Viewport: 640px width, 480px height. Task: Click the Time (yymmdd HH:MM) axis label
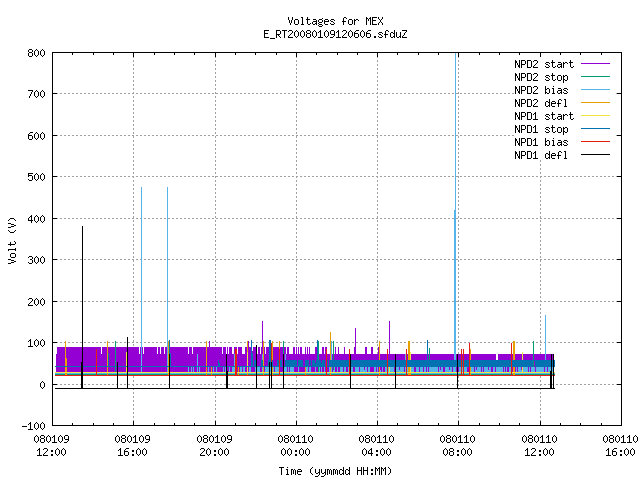[x=335, y=471]
